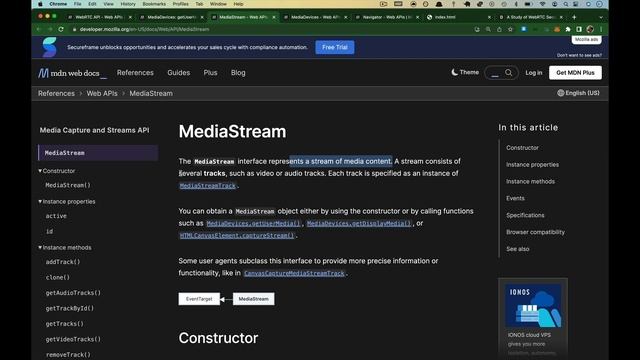Close the WebRTC API tab
Image resolution: width=640 pixels, height=360 pixels.
click(130, 17)
